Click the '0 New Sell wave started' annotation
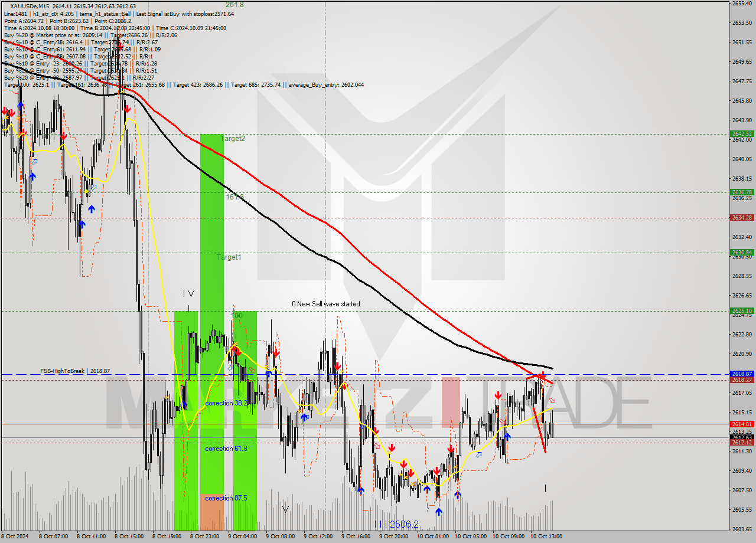 point(325,304)
